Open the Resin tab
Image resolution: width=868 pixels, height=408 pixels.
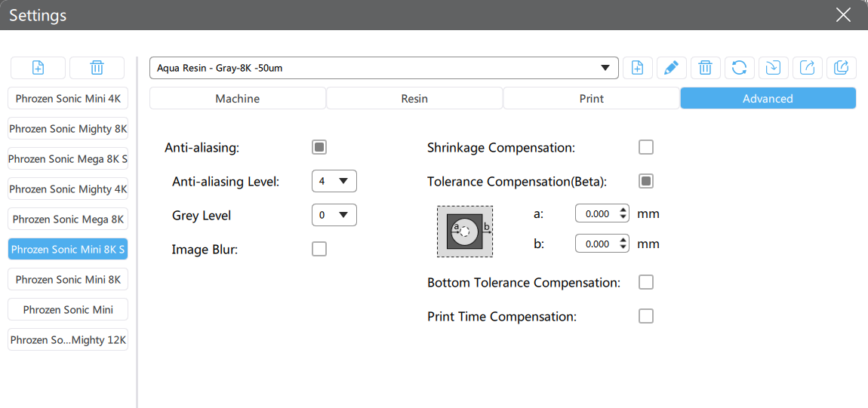(414, 99)
